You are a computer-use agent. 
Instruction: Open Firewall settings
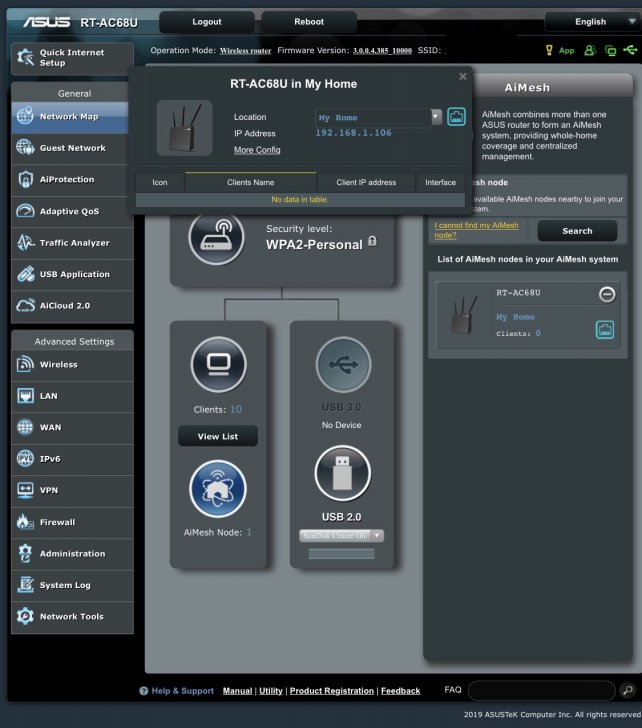point(72,522)
